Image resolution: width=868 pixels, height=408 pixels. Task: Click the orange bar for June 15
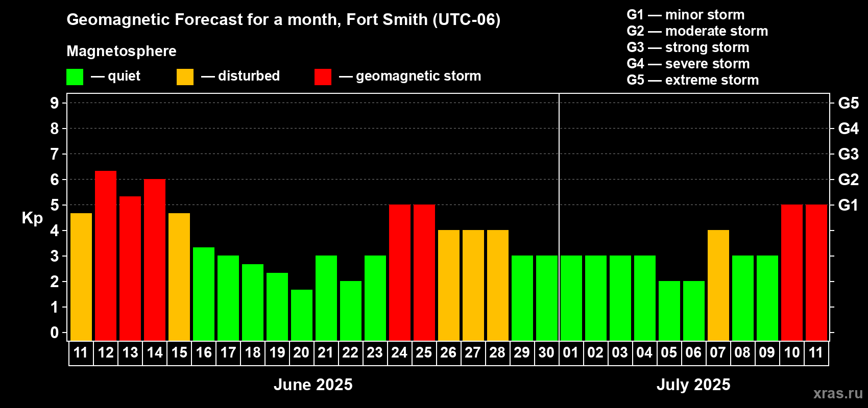[x=179, y=277]
